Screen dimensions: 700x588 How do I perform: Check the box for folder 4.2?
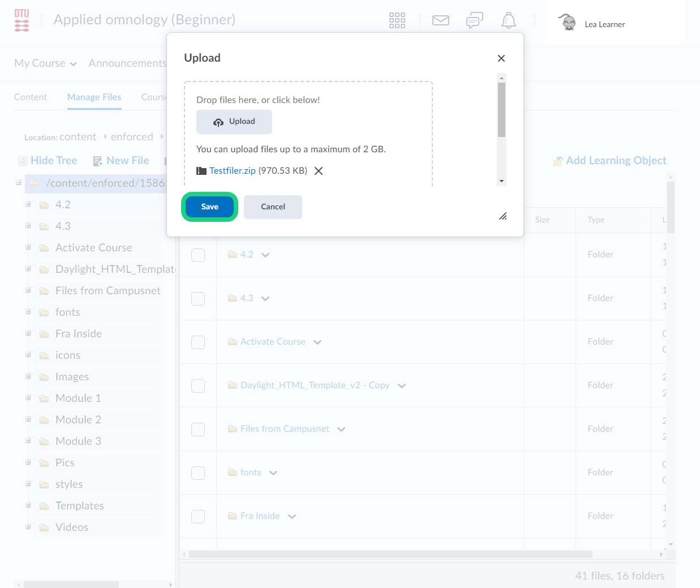pyautogui.click(x=198, y=255)
